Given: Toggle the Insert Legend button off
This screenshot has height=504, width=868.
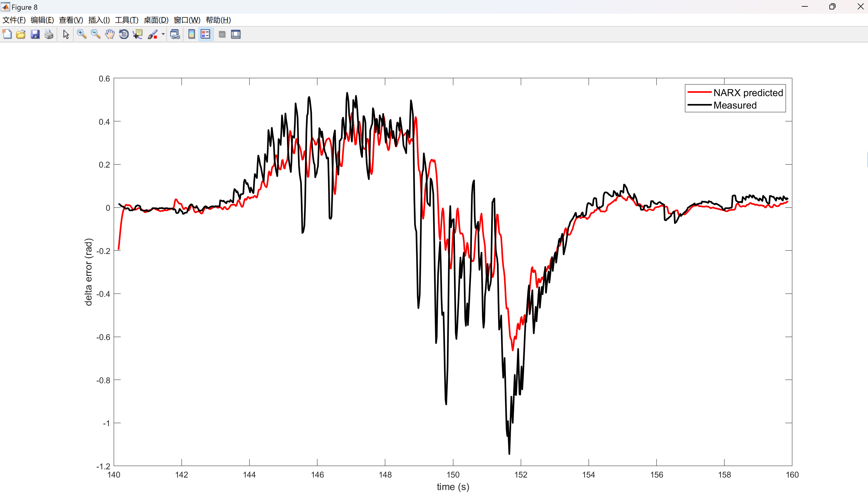Looking at the screenshot, I should (x=205, y=34).
